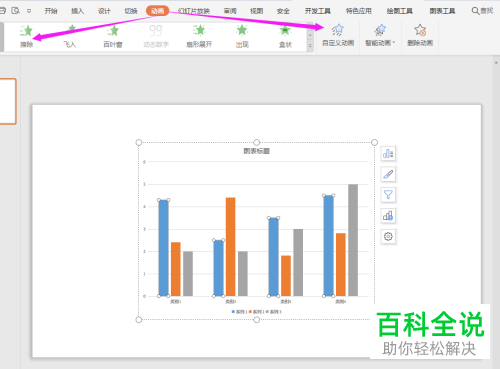Click the chart's top-center resize handle
This screenshot has height=369, width=500.
256,142
